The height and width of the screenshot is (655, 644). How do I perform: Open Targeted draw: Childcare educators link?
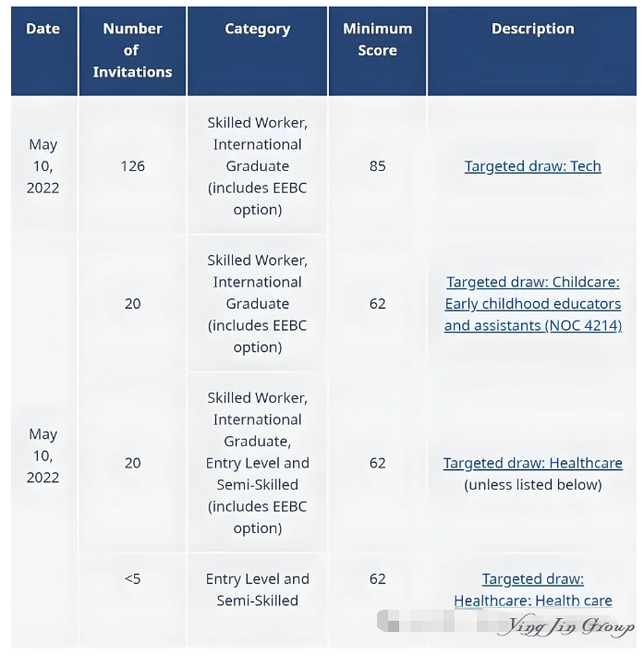(x=532, y=304)
